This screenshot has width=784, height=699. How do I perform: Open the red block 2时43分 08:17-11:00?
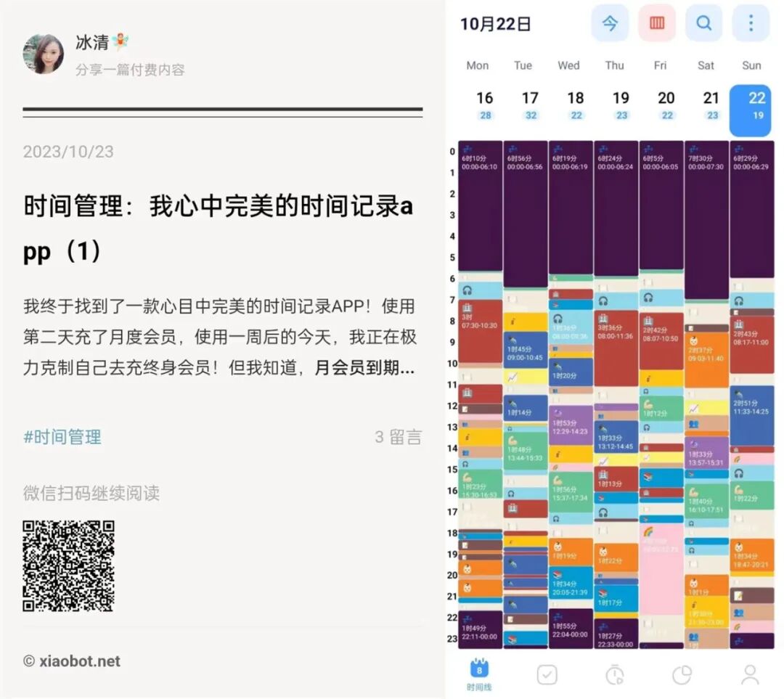pyautogui.click(x=751, y=345)
